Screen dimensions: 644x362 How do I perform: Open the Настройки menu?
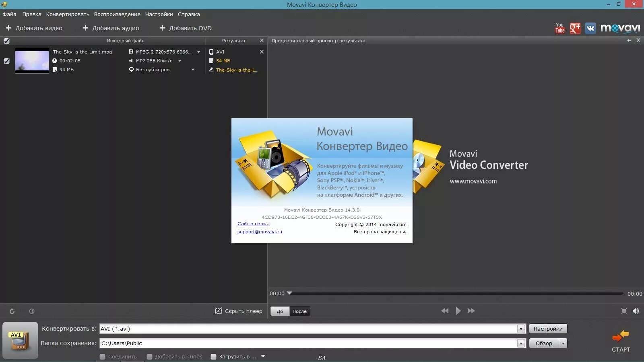click(x=159, y=14)
